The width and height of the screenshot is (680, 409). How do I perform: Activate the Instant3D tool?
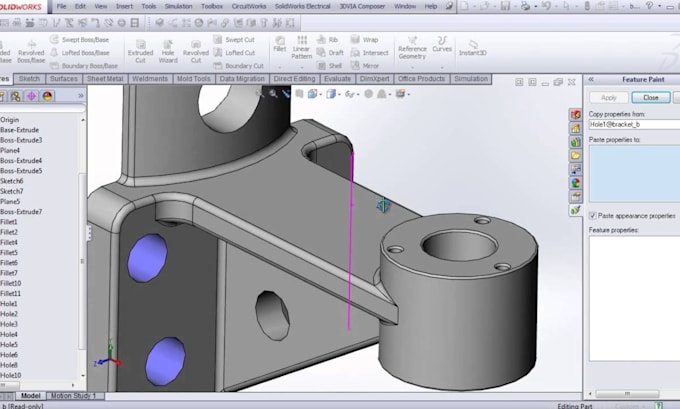click(473, 48)
